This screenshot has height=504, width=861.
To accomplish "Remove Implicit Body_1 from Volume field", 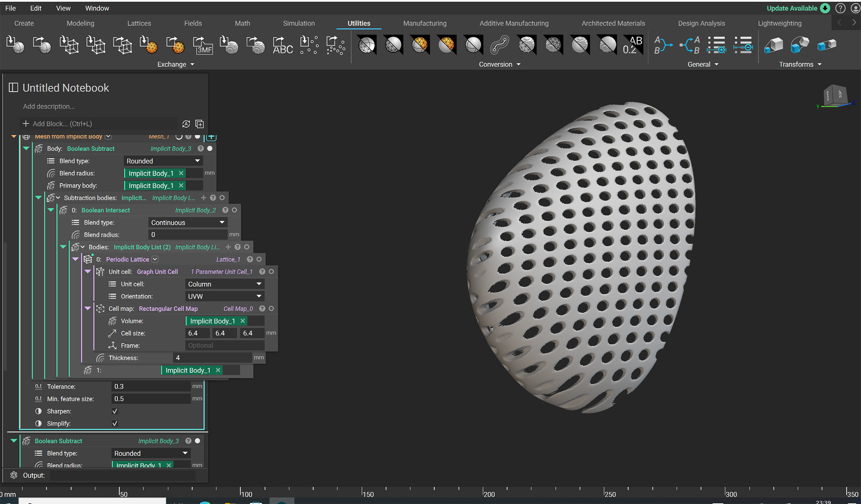I will tap(243, 321).
